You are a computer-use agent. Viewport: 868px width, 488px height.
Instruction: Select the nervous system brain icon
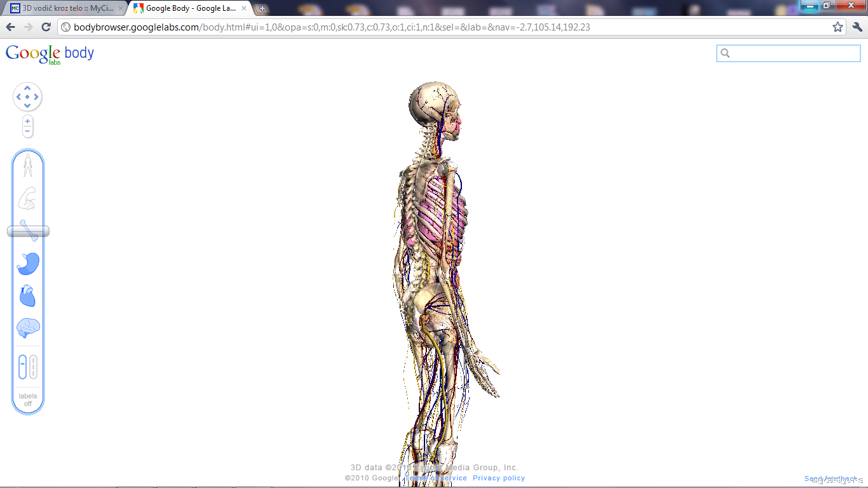28,328
